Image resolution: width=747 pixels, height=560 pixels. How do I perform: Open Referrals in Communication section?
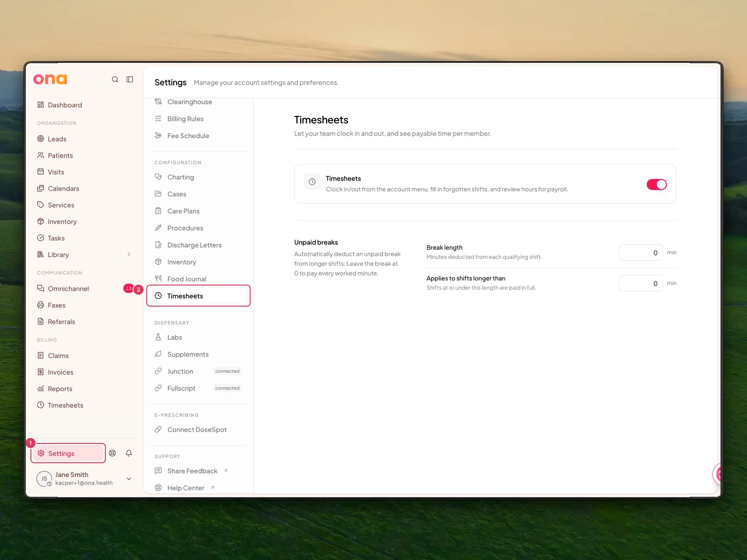coord(84,322)
